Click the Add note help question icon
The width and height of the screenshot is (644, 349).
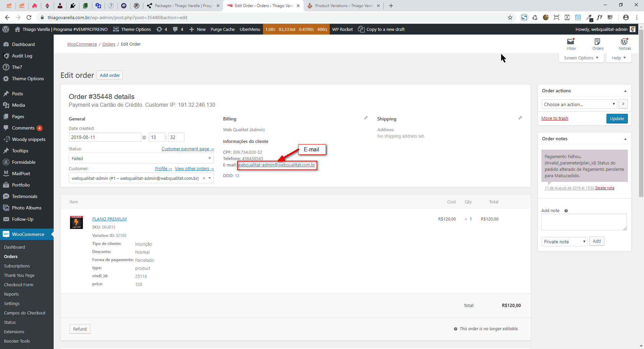pyautogui.click(x=566, y=211)
